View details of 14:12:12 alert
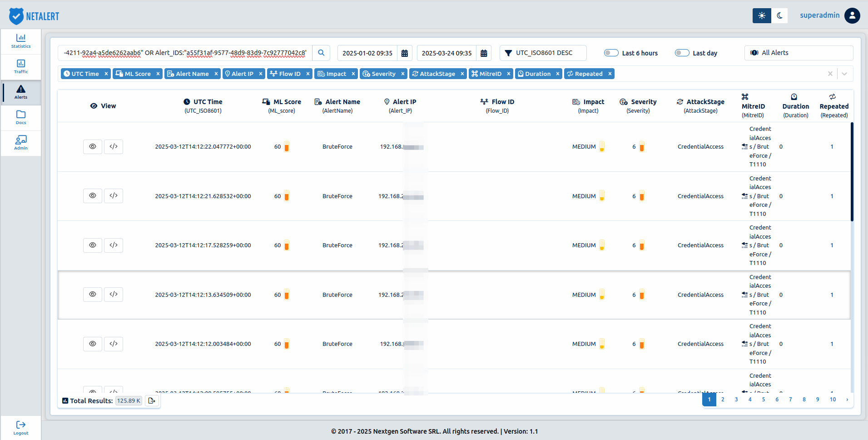This screenshot has width=868, height=440. (x=93, y=344)
